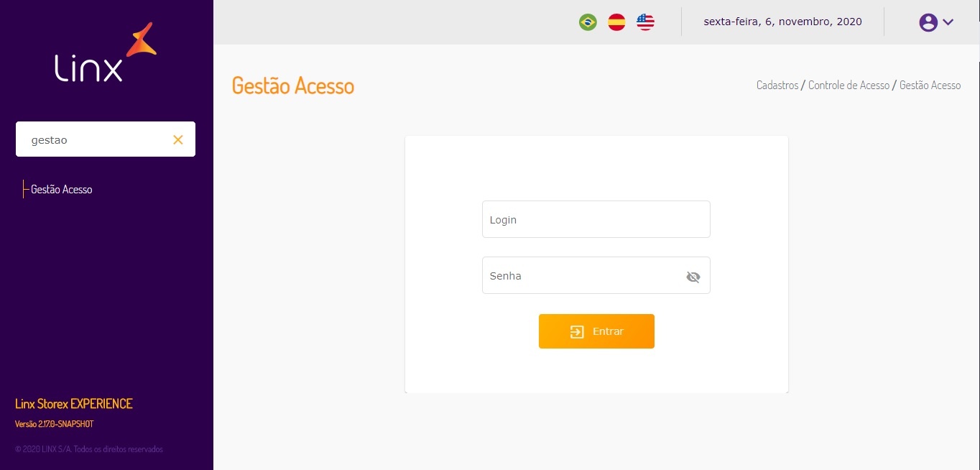This screenshot has height=470, width=980.
Task: Click the date in the header bar
Action: pyautogui.click(x=782, y=22)
